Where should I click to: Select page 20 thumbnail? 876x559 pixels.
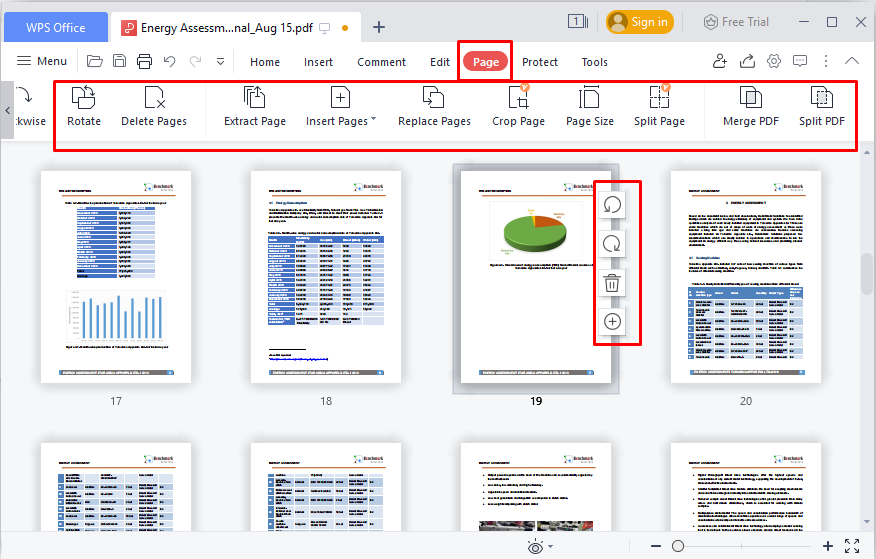(x=746, y=277)
